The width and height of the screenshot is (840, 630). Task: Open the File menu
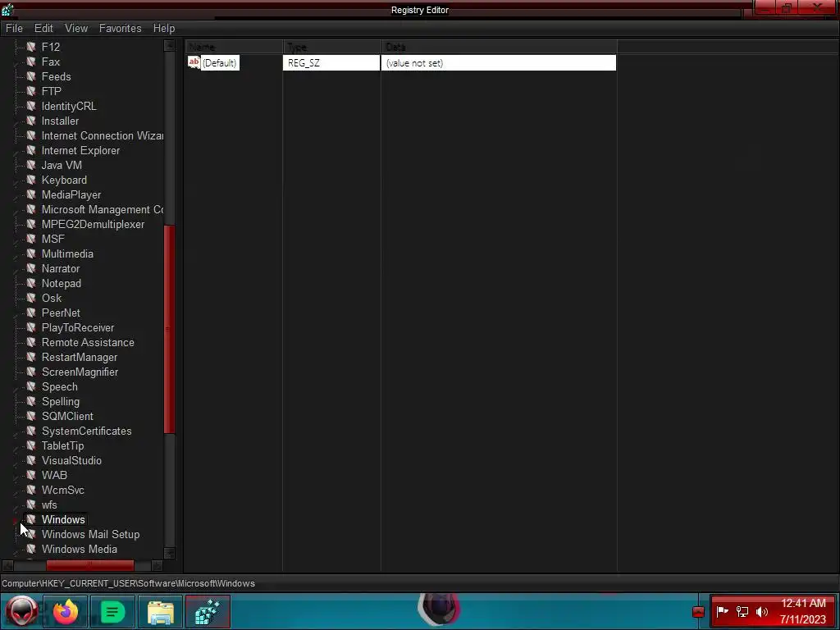(14, 29)
